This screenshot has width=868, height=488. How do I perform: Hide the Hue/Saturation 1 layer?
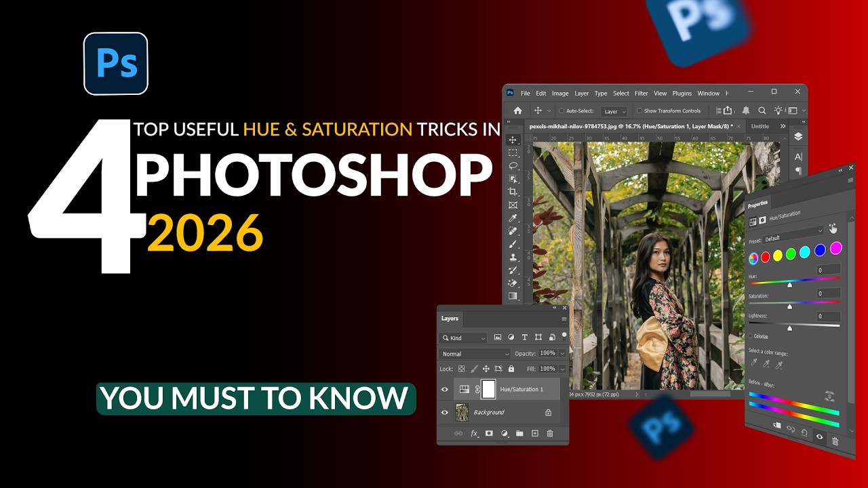445,389
